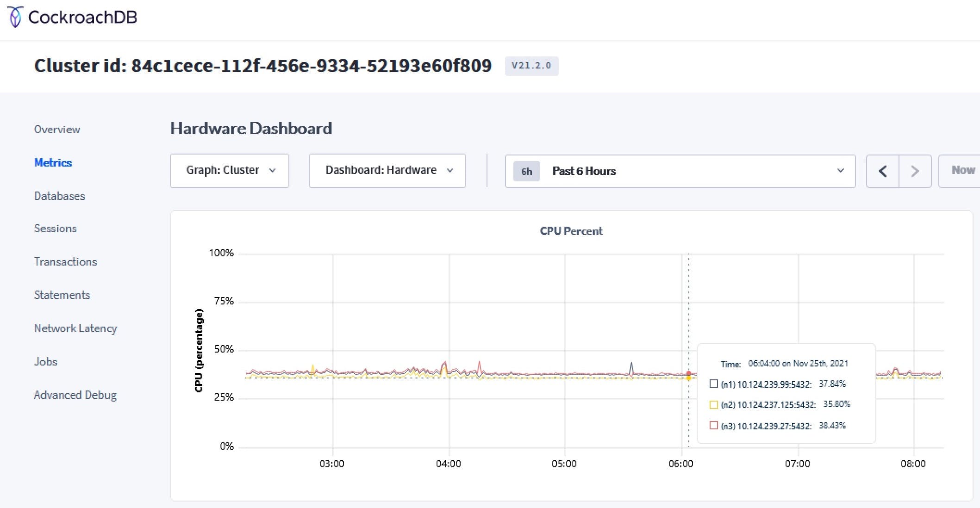Image resolution: width=980 pixels, height=508 pixels.
Task: Click the 37.84% value for n1
Action: [832, 384]
